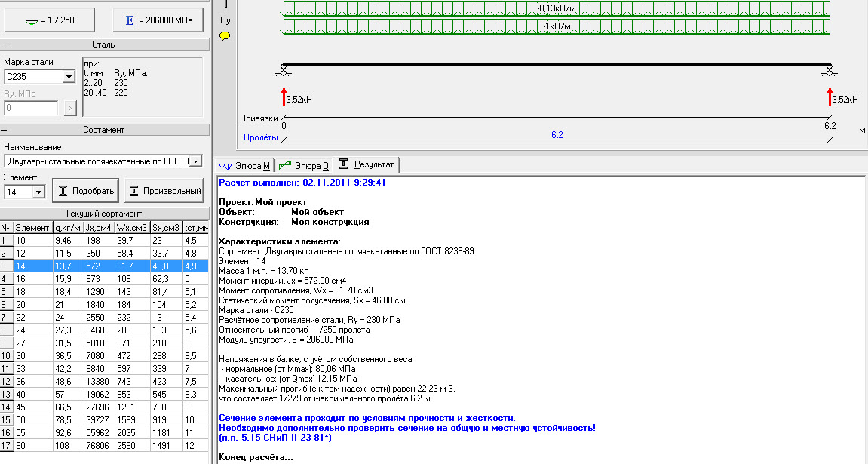Select sortament row 7 element 22
Screen dimensions: 868x464
104,318
